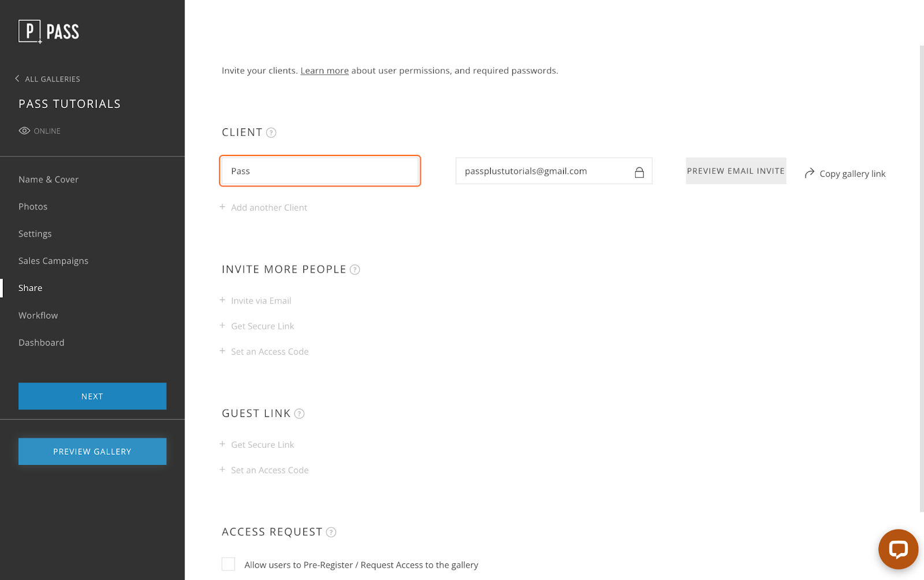This screenshot has width=924, height=580.
Task: Open the Learn more link
Action: (325, 70)
